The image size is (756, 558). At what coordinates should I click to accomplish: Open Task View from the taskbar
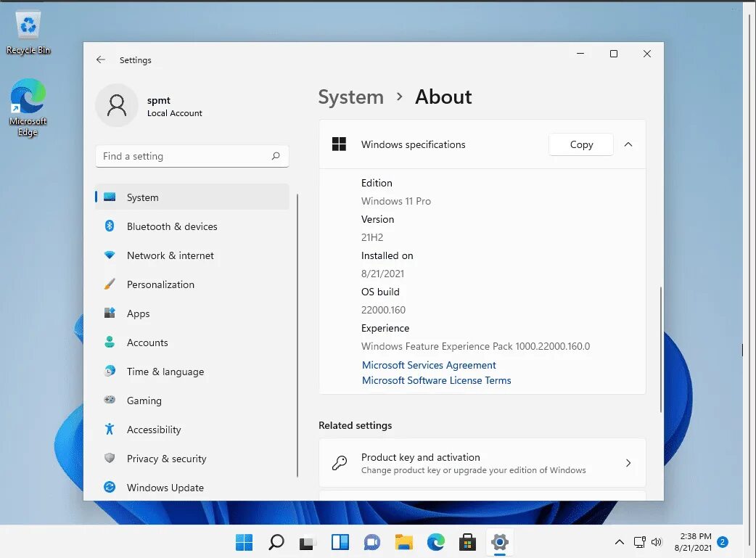[x=307, y=543]
